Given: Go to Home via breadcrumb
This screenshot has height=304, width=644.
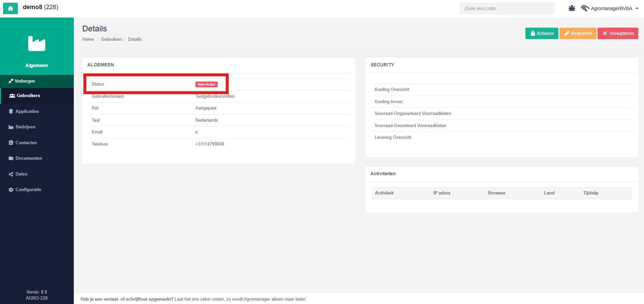Looking at the screenshot, I should [x=88, y=39].
